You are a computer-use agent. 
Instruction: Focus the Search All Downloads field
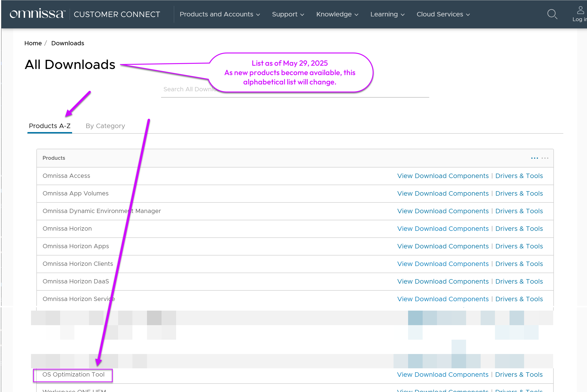click(x=295, y=90)
